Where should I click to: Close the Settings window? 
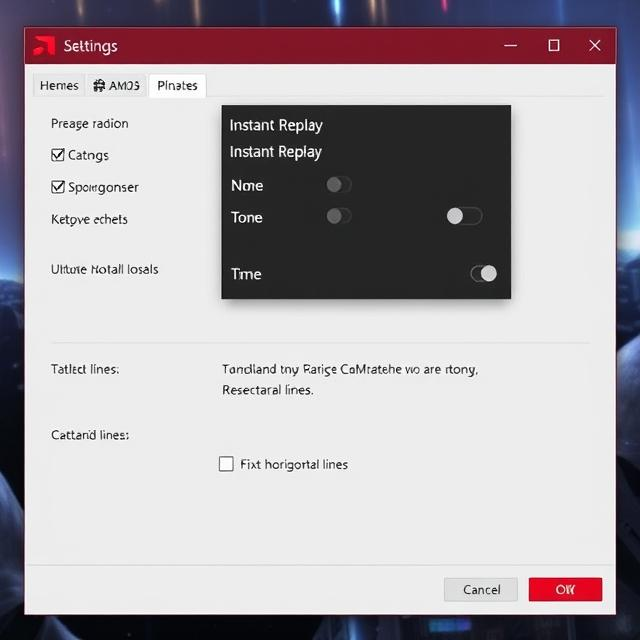click(595, 46)
